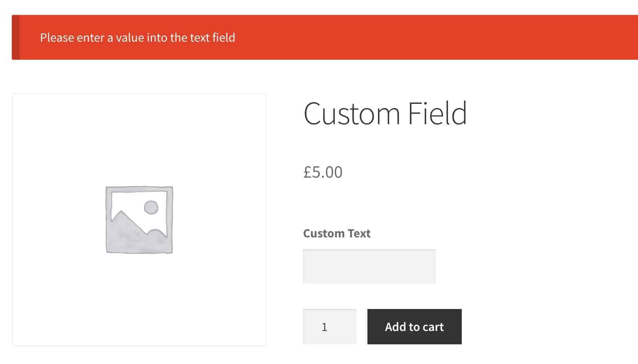Click the 'Please enter a value' error message
This screenshot has width=638, height=364.
[x=138, y=37]
